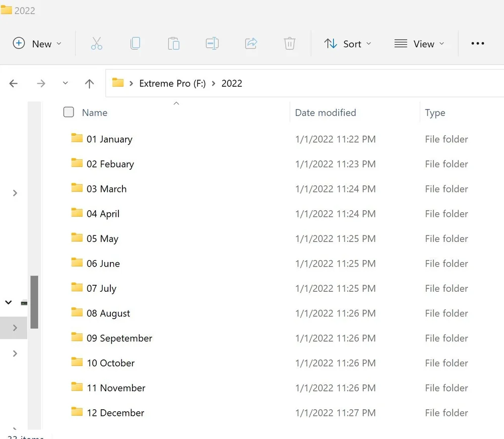This screenshot has width=504, height=439.
Task: Click the Copy icon
Action: tap(135, 43)
